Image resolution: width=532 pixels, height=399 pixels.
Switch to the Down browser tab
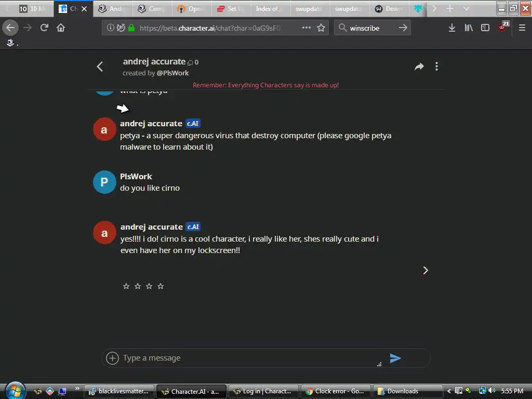tap(389, 9)
